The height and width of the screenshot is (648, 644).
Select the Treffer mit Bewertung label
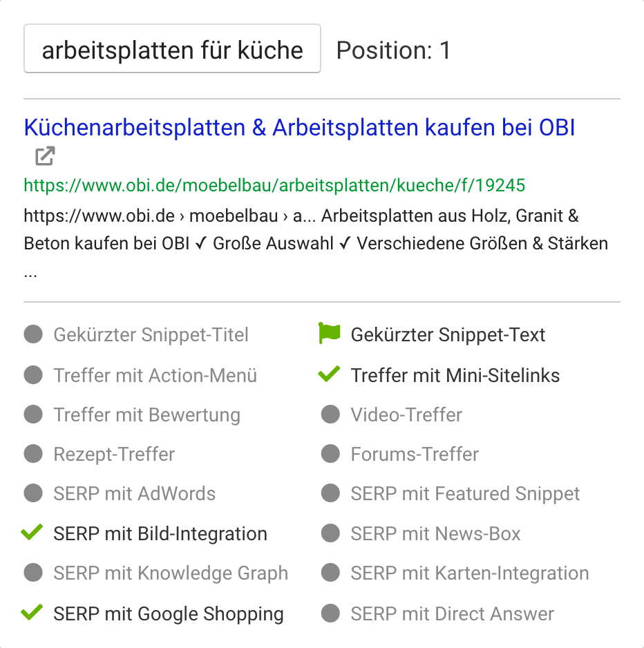pos(146,415)
